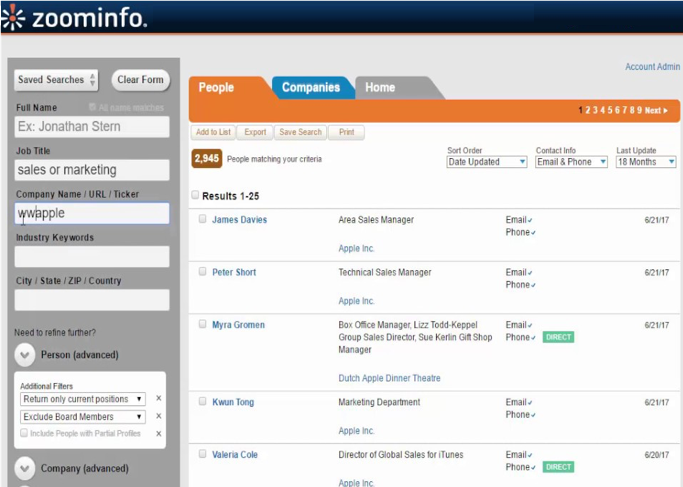Open the Contact Info dropdown

571,162
